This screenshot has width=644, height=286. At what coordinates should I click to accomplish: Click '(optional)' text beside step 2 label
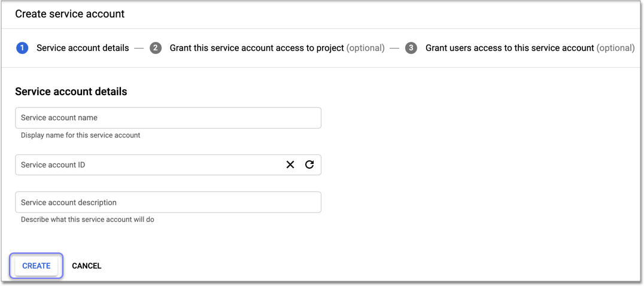coord(366,48)
